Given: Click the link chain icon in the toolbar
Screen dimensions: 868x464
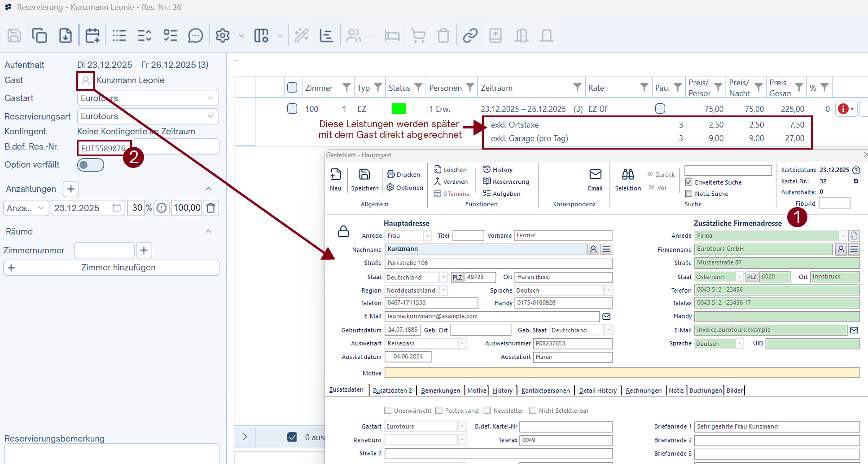Looking at the screenshot, I should [470, 35].
